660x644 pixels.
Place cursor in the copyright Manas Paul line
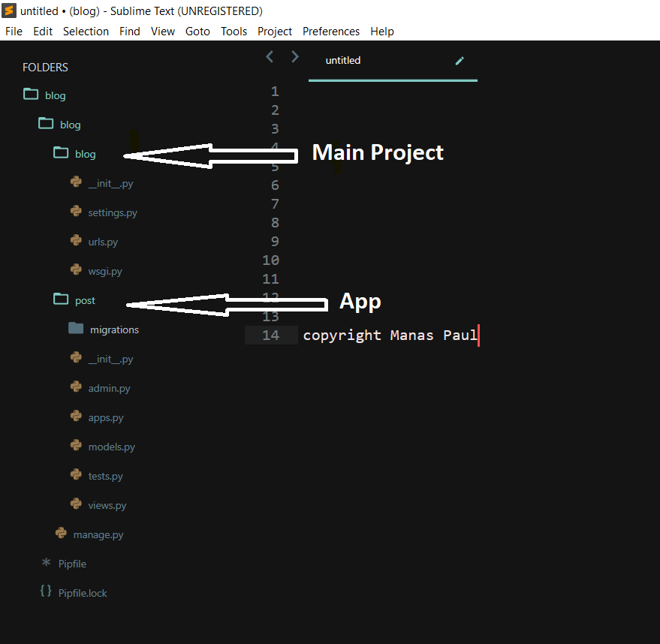[390, 336]
